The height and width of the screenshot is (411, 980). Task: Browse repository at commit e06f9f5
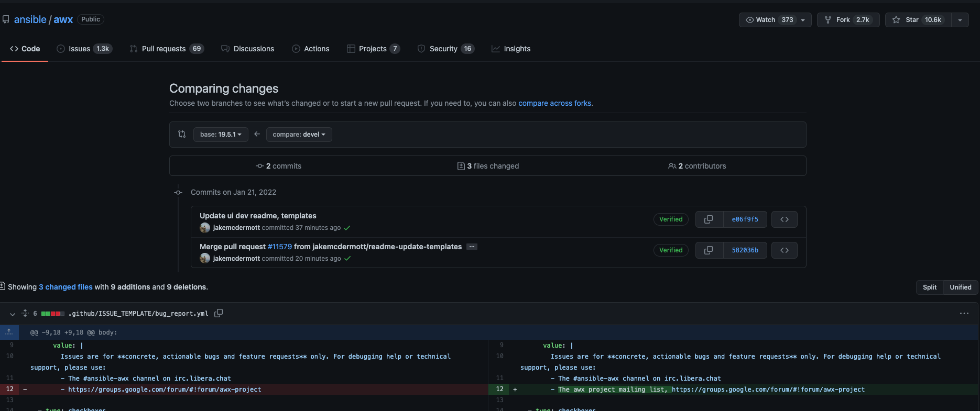tap(784, 219)
